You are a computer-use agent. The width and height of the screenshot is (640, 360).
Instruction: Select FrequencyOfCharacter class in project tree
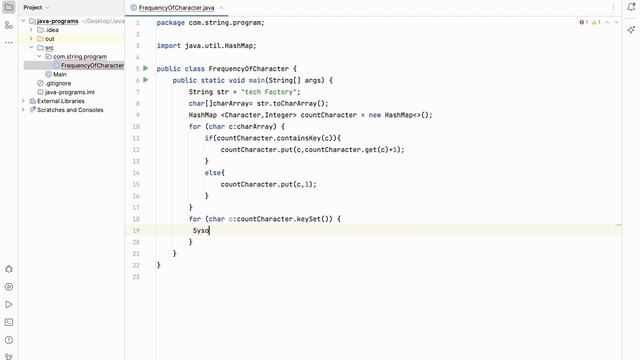pos(92,65)
